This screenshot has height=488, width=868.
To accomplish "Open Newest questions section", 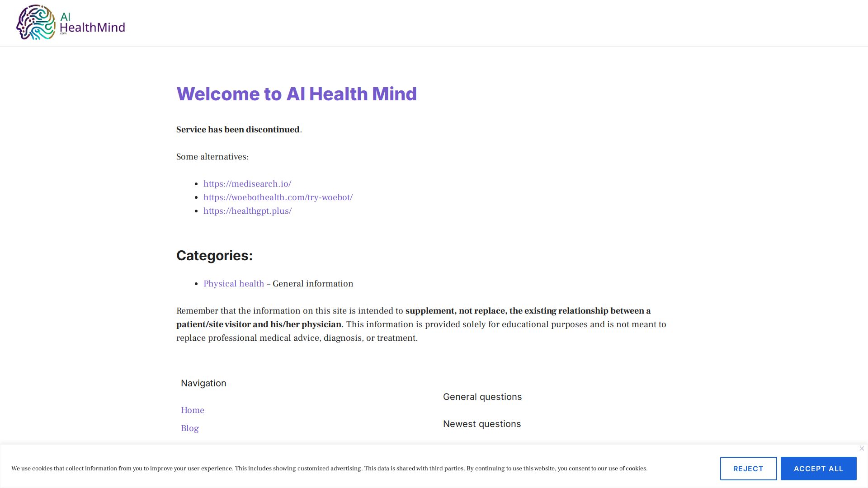I will (481, 423).
